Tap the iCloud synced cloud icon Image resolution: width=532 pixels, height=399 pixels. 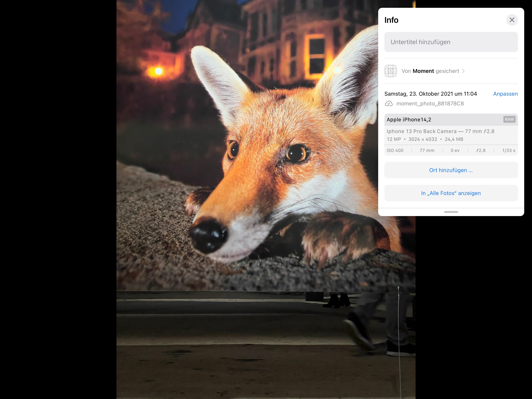(389, 104)
